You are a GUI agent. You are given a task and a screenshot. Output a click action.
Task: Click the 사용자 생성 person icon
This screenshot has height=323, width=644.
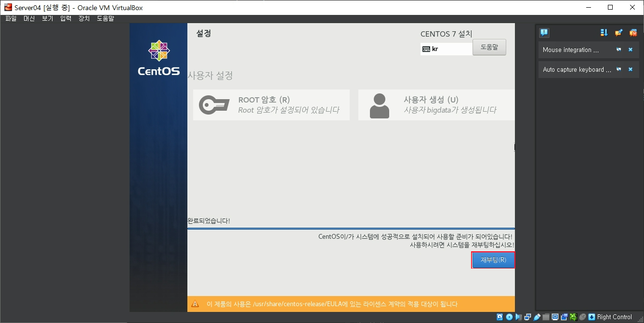tap(379, 105)
